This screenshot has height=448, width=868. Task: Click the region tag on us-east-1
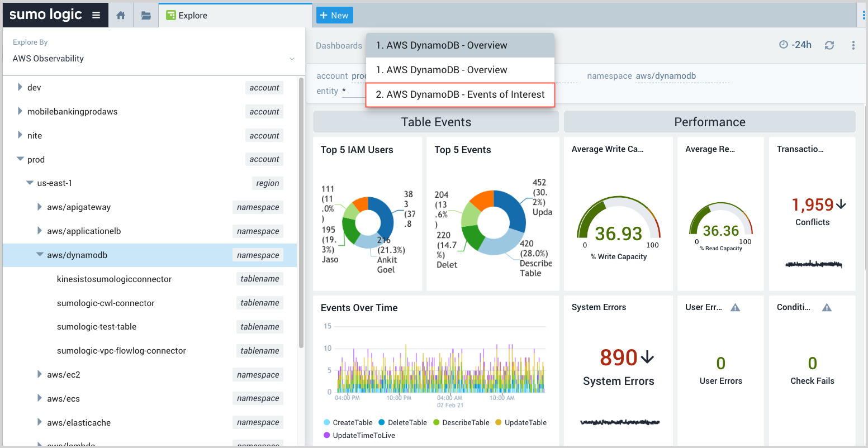click(268, 183)
